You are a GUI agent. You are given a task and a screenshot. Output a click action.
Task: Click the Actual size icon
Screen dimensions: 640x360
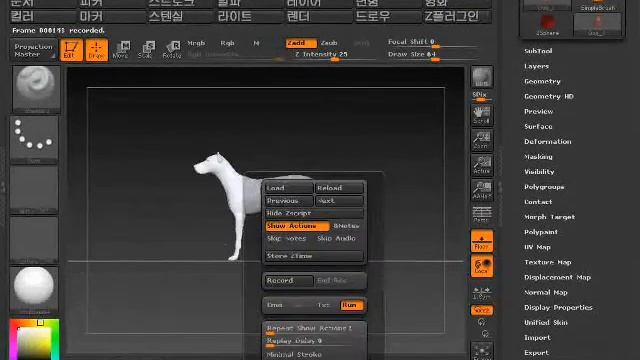(x=482, y=165)
